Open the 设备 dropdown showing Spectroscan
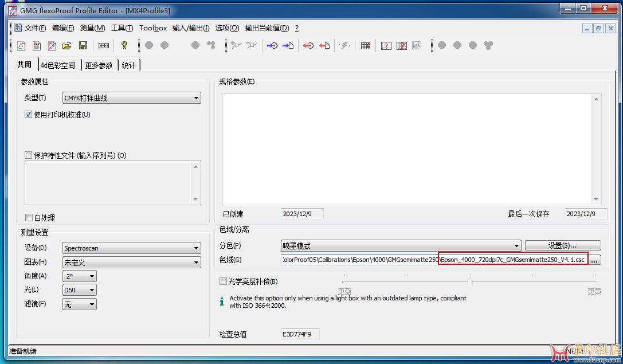This screenshot has height=364, width=623. 131,248
